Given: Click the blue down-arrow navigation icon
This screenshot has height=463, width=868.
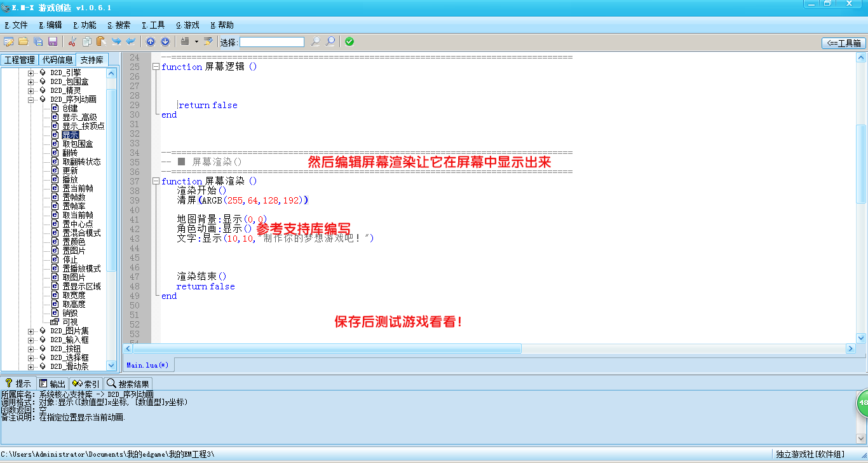Looking at the screenshot, I should (165, 42).
